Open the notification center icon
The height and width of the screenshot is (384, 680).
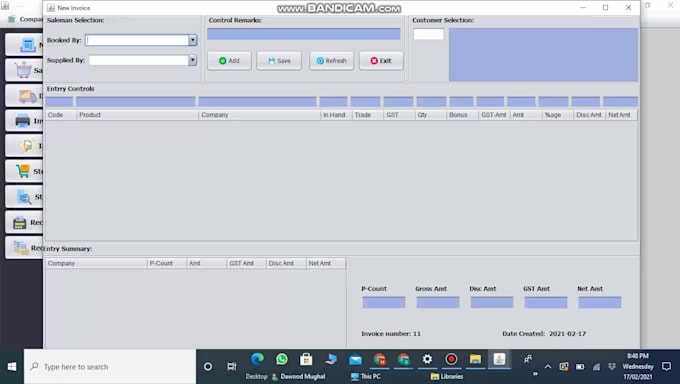[667, 367]
